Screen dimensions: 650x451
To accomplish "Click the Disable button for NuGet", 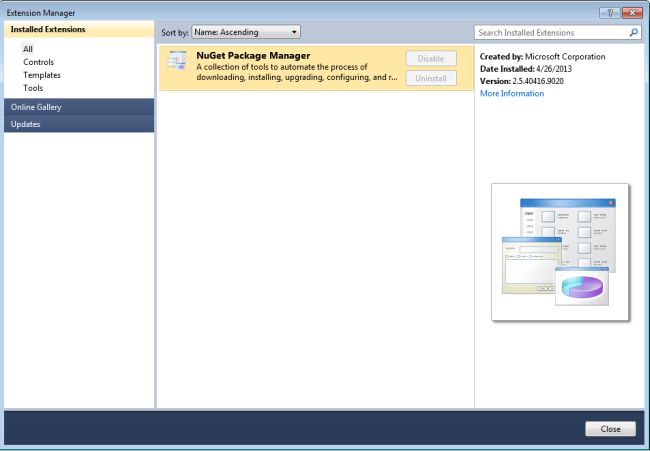I will [431, 58].
